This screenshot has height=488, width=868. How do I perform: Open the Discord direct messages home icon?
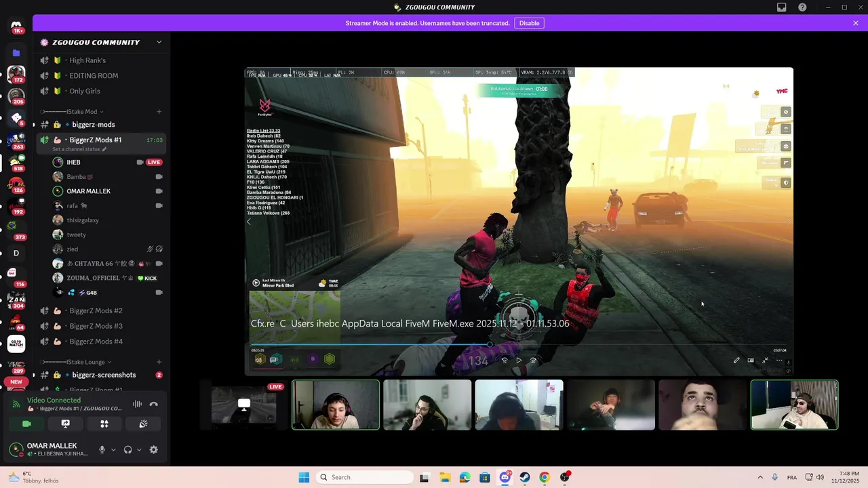(16, 27)
